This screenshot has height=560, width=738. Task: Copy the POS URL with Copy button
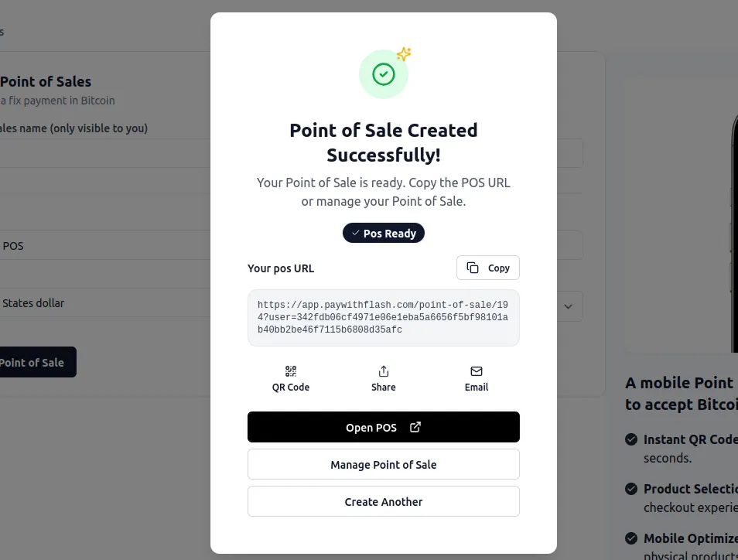pos(488,268)
